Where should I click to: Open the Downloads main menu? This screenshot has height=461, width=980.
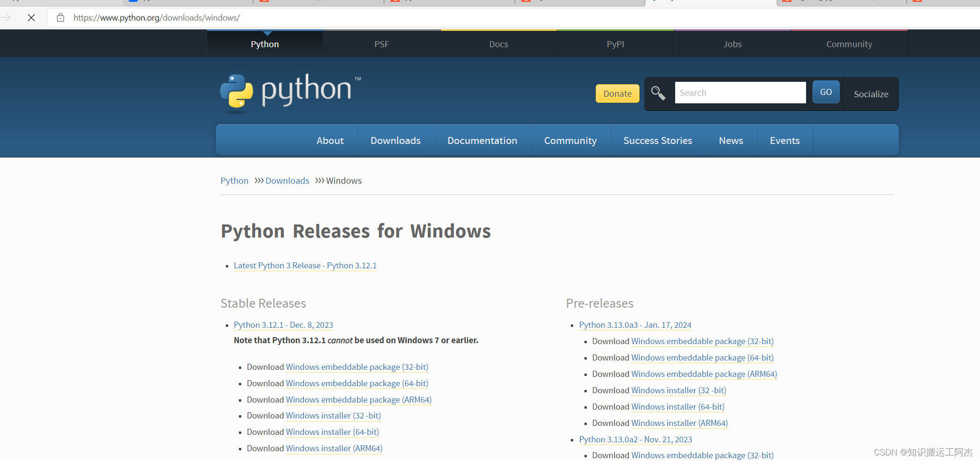tap(396, 140)
